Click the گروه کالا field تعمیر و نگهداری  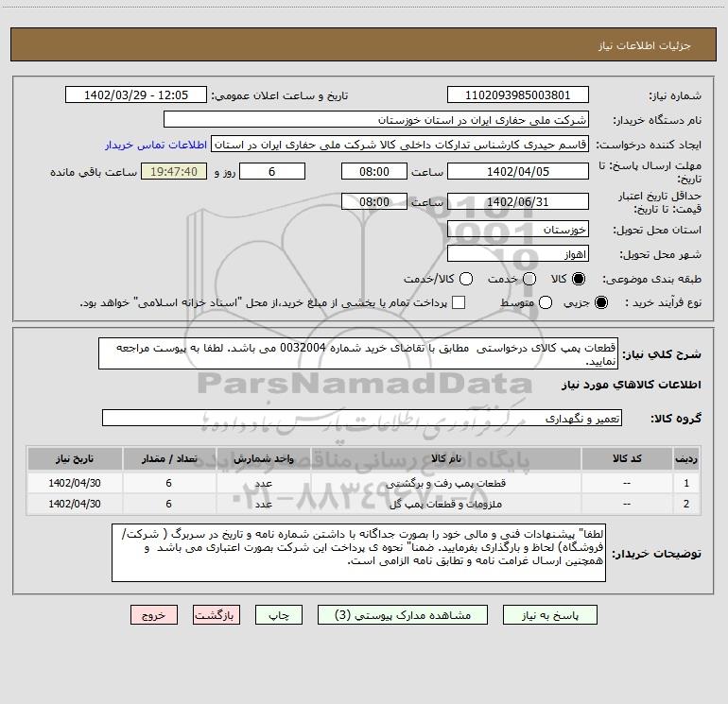click(362, 418)
